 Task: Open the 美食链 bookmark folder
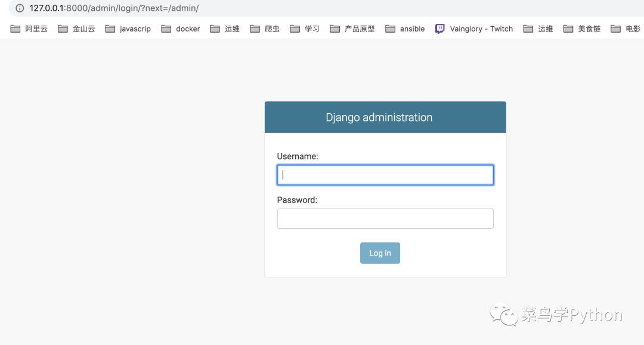pos(582,29)
